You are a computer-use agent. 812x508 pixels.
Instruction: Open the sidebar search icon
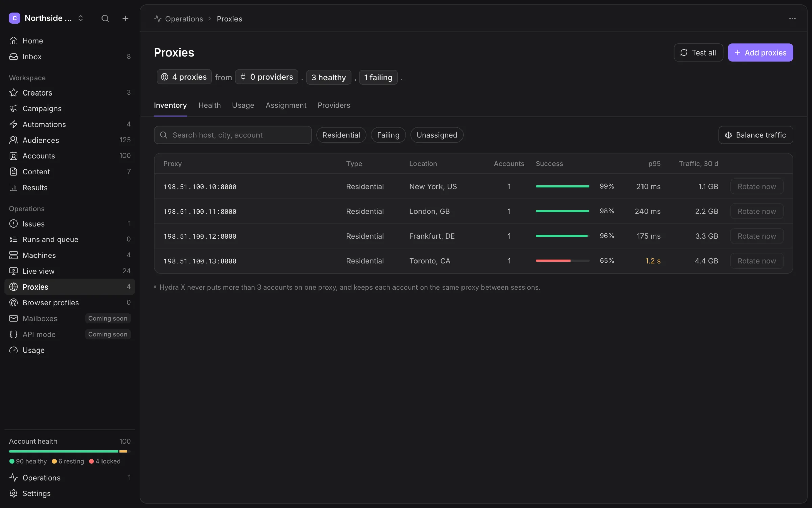tap(105, 18)
